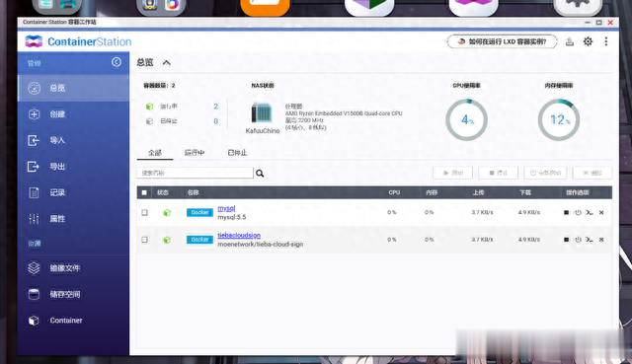The width and height of the screenshot is (632, 364).
Task: Sort by the 名称 name column header
Action: (x=194, y=192)
